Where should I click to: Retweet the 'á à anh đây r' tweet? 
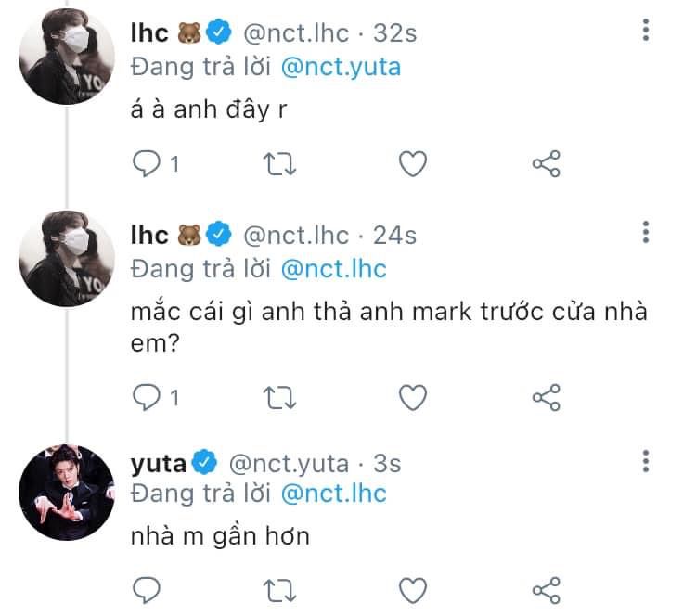pyautogui.click(x=279, y=164)
